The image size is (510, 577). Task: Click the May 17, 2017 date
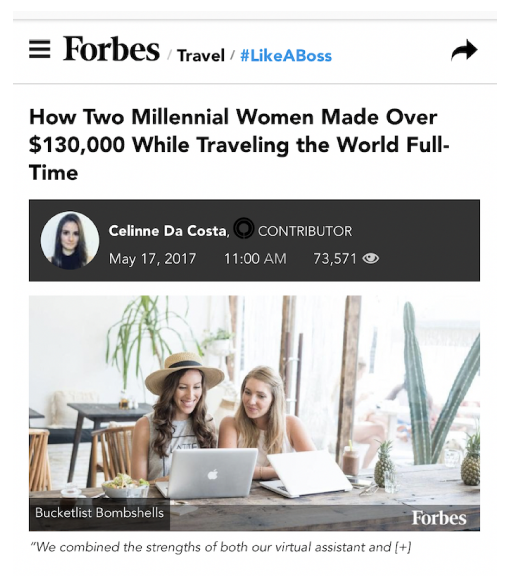152,259
